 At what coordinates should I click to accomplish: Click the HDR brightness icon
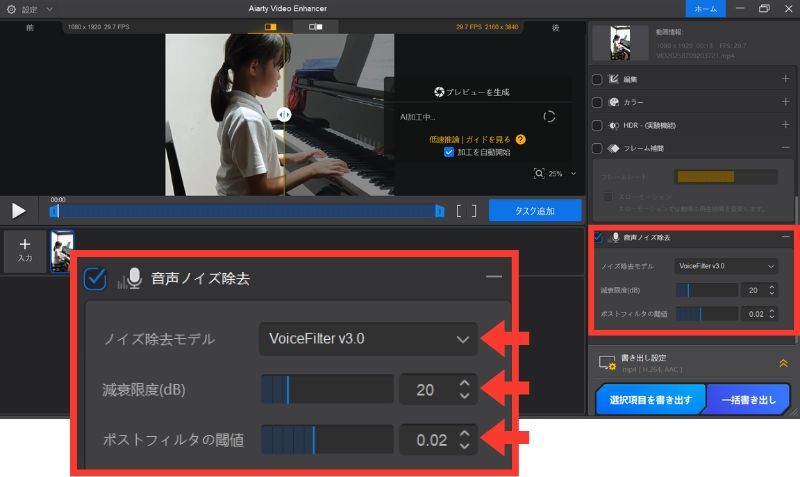[x=614, y=125]
